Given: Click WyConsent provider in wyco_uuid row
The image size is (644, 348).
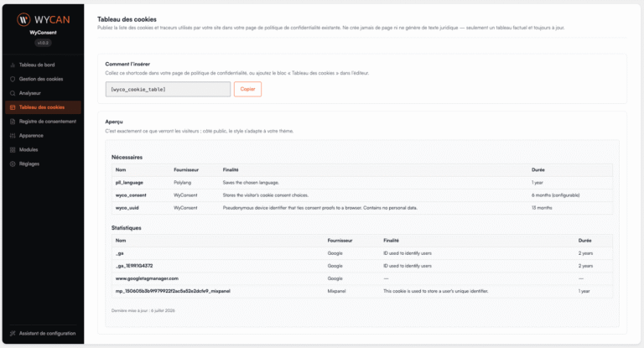Looking at the screenshot, I should pos(185,208).
